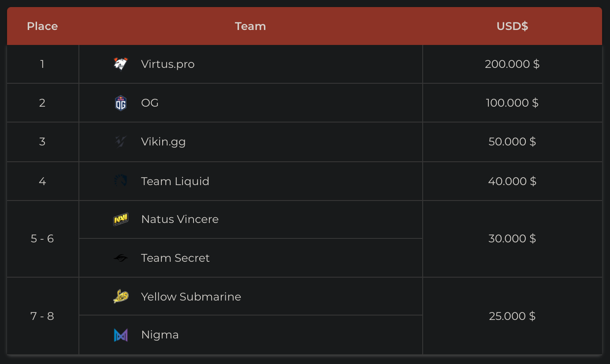Open the Team Secret name link
The image size is (610, 364).
click(x=175, y=258)
